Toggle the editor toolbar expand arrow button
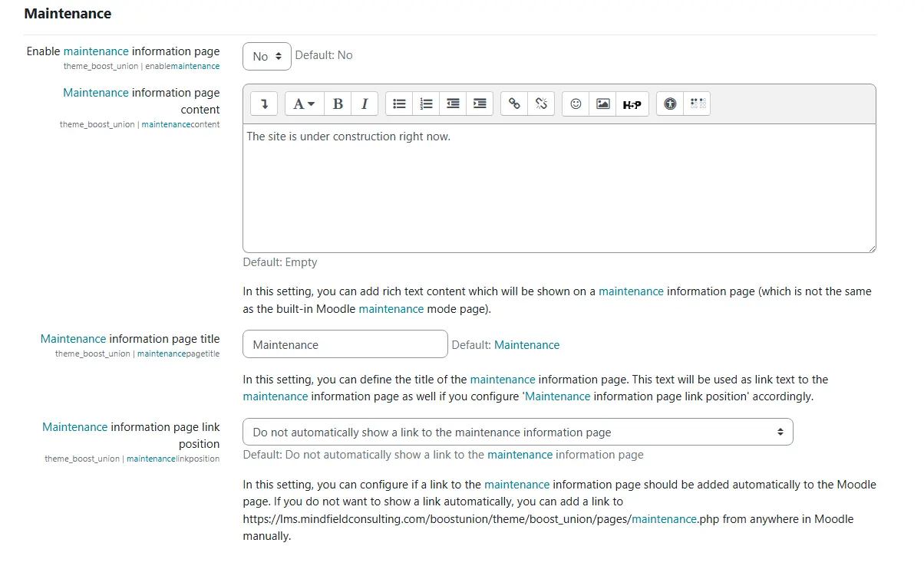Image resolution: width=924 pixels, height=569 pixels. tap(264, 104)
